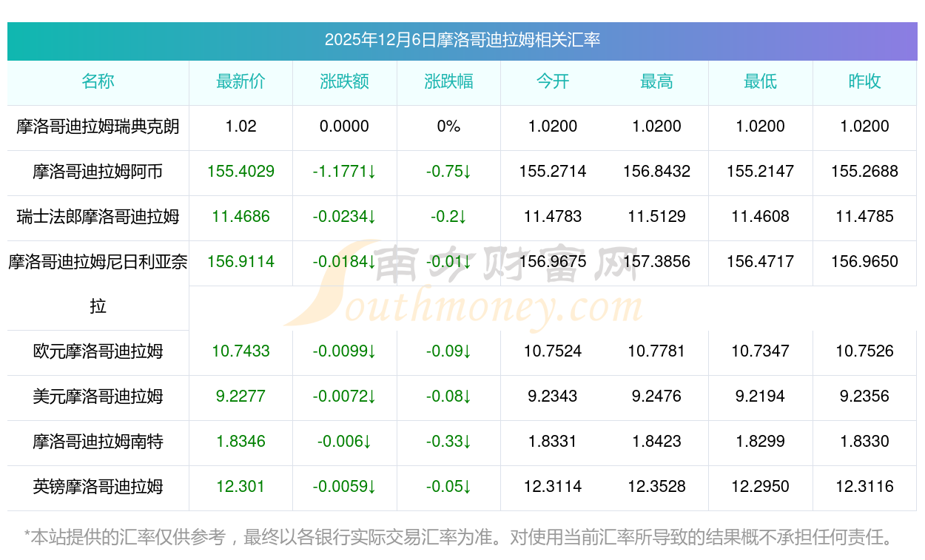Screen dimensions: 925x560
Task: Click the change percentage -0.33↓
Action: tap(448, 442)
